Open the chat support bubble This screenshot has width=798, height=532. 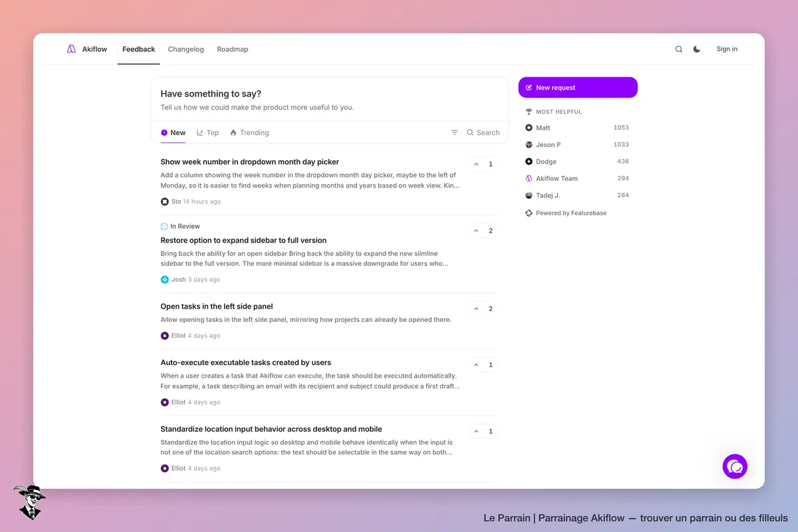pos(735,466)
